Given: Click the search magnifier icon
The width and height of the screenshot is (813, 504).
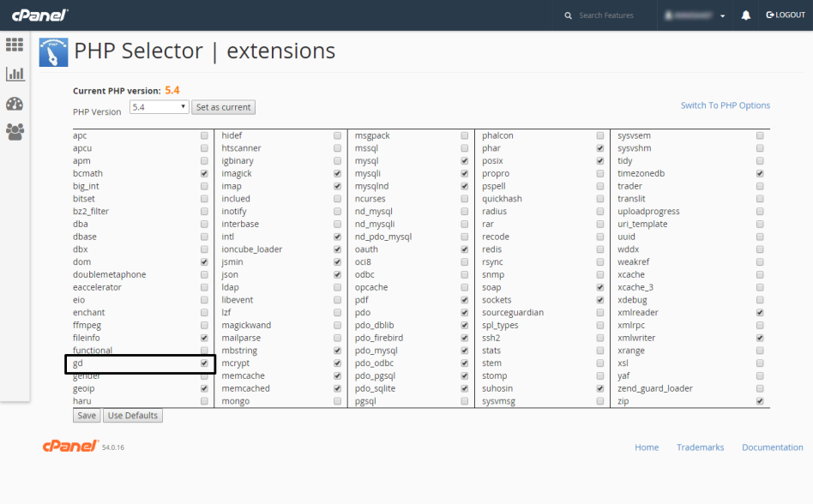Looking at the screenshot, I should click(x=569, y=15).
